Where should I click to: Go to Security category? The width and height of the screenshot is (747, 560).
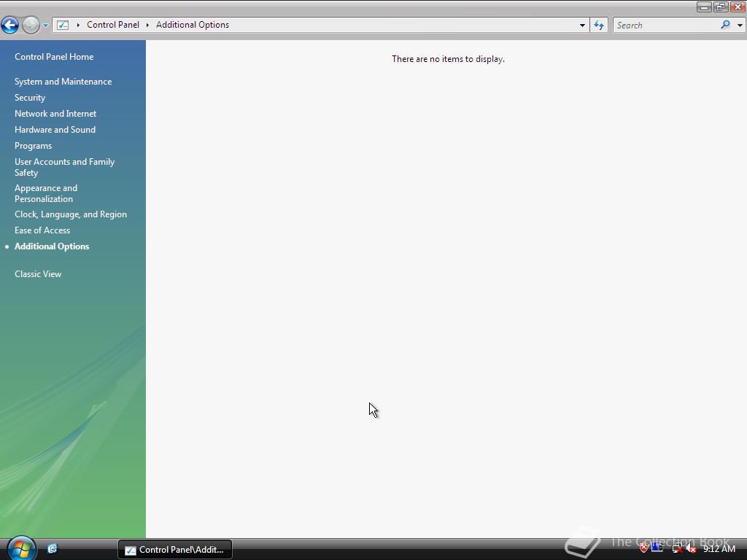[x=29, y=98]
